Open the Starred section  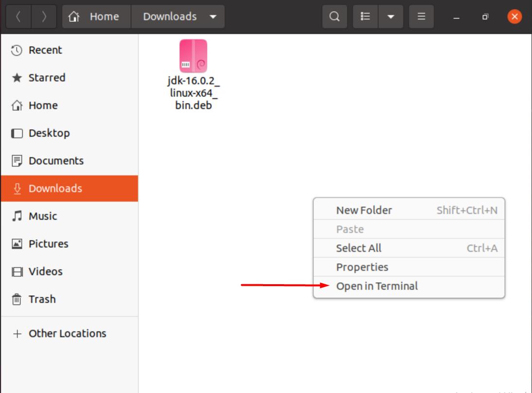pos(46,77)
